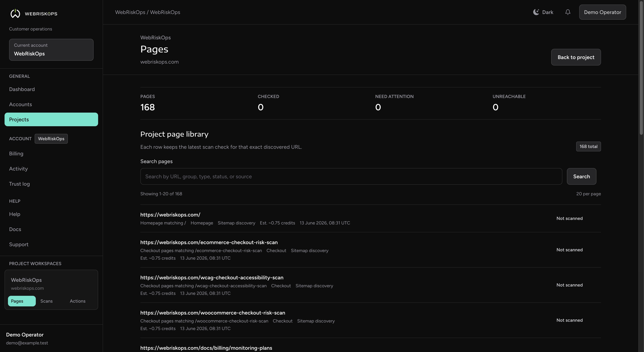Click the notification bell icon

tap(568, 12)
